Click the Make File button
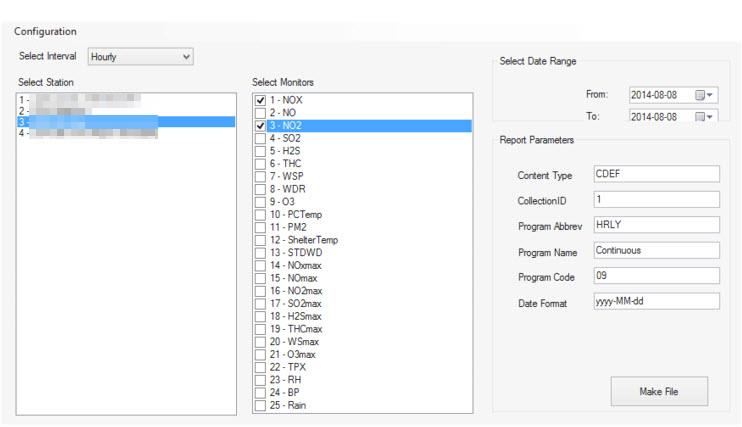This screenshot has height=427, width=742. pyautogui.click(x=658, y=392)
